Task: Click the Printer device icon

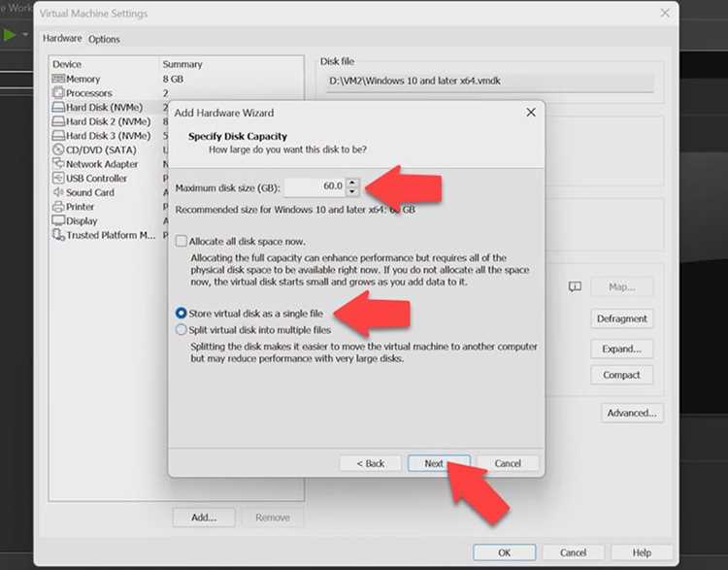Action: (x=58, y=206)
